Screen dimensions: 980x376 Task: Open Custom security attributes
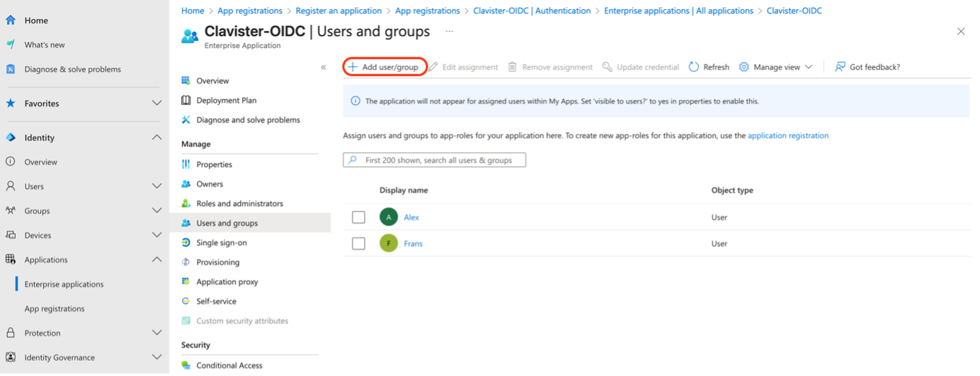242,321
